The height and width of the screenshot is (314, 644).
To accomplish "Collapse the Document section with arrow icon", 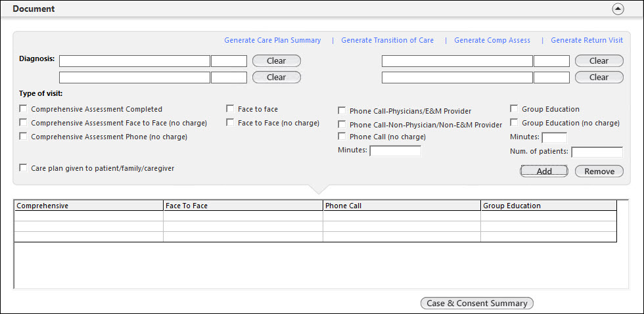I will click(x=618, y=9).
